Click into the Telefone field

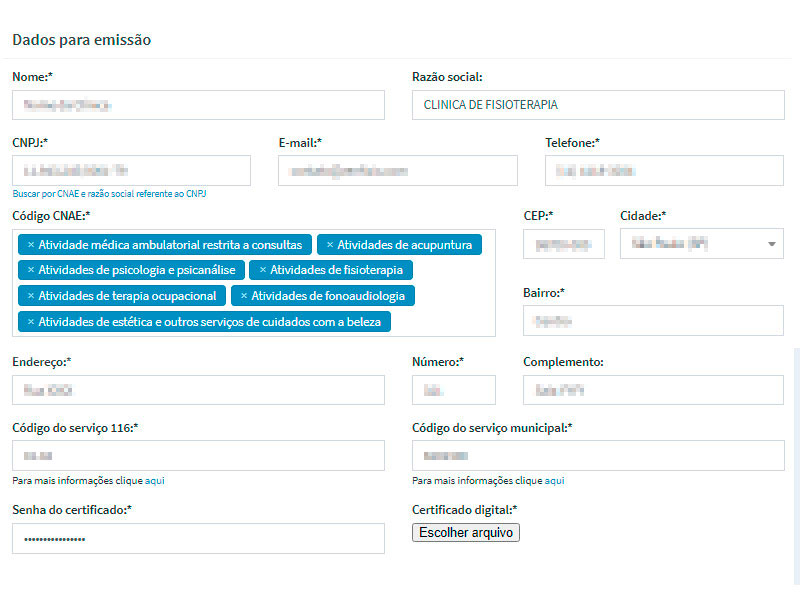click(x=664, y=171)
